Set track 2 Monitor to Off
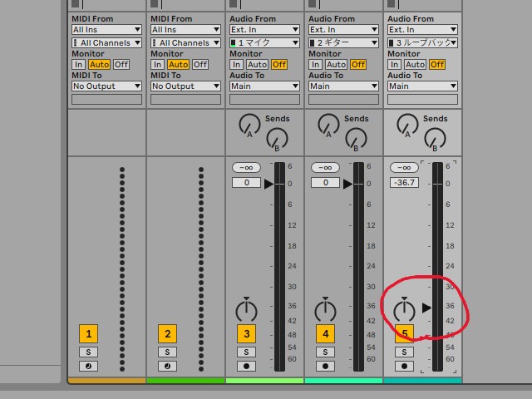Screen dimensions: 532x399 click(x=199, y=64)
